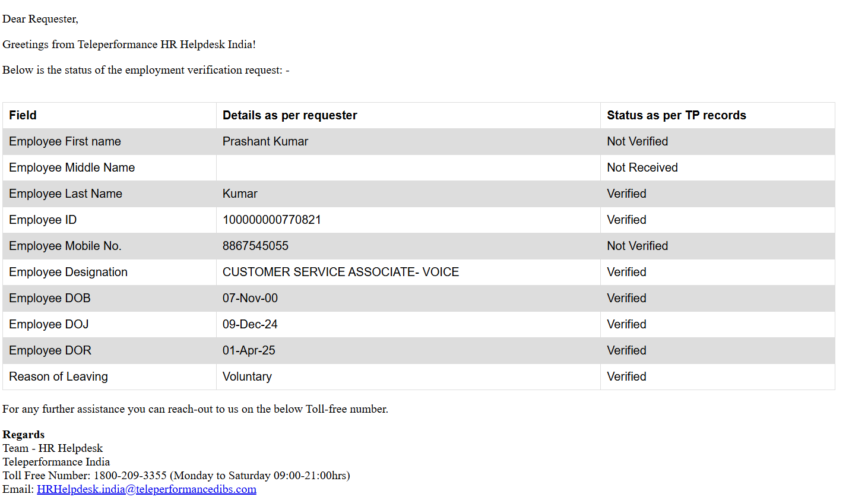
Task: Click the 'Field' column header
Action: click(x=23, y=115)
